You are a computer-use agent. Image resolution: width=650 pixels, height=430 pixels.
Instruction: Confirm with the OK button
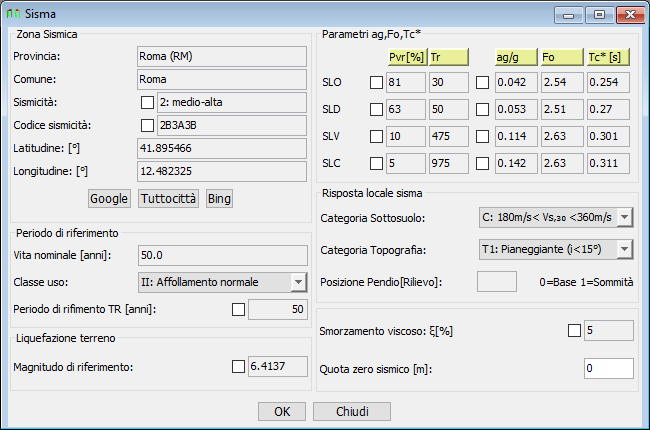click(282, 411)
